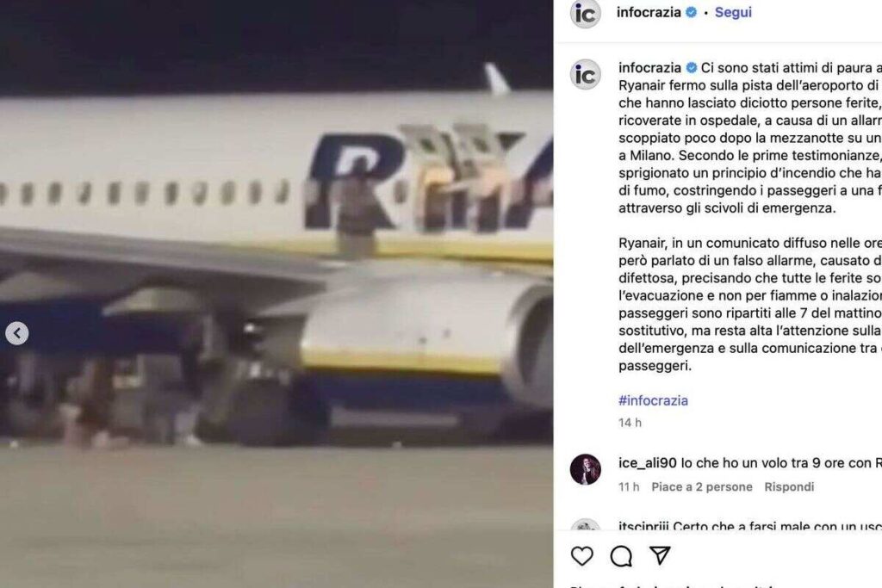Screen dimensions: 882x588
Task: Click the 11 h comment timestamp
Action: (629, 486)
